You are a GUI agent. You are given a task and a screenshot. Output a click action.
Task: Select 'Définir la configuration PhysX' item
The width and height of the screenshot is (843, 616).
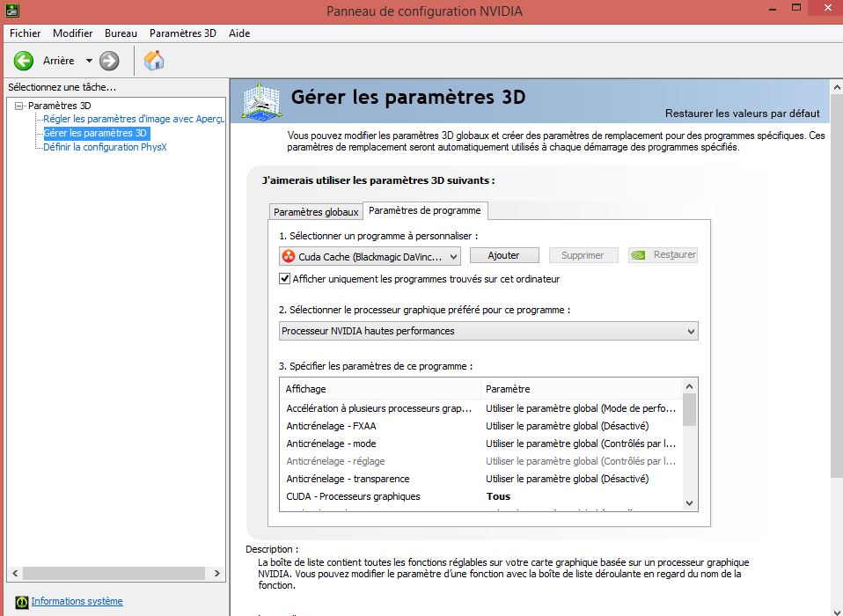(106, 147)
